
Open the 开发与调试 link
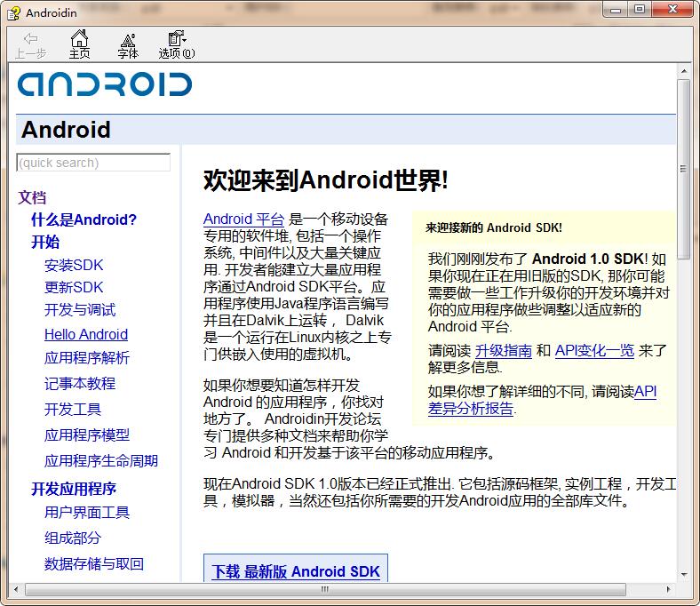(80, 309)
